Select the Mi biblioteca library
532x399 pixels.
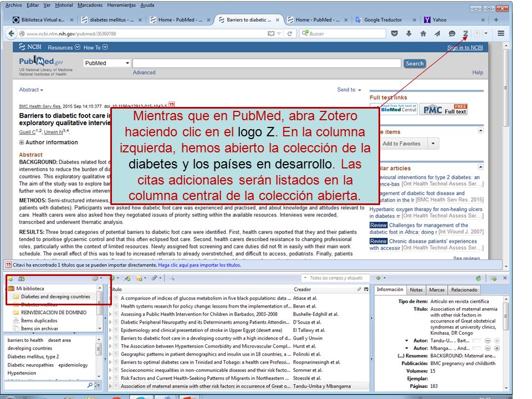point(30,288)
